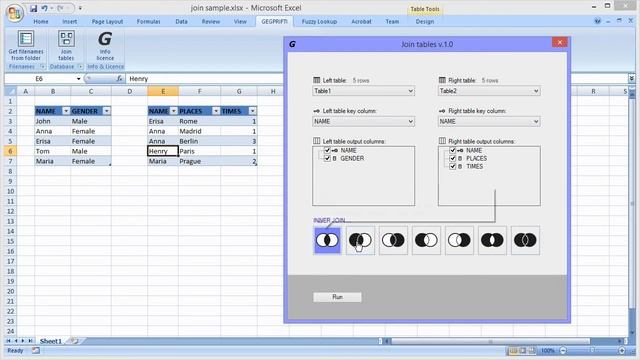Open Formulas ribbon tab
640x360 pixels.
click(x=149, y=22)
